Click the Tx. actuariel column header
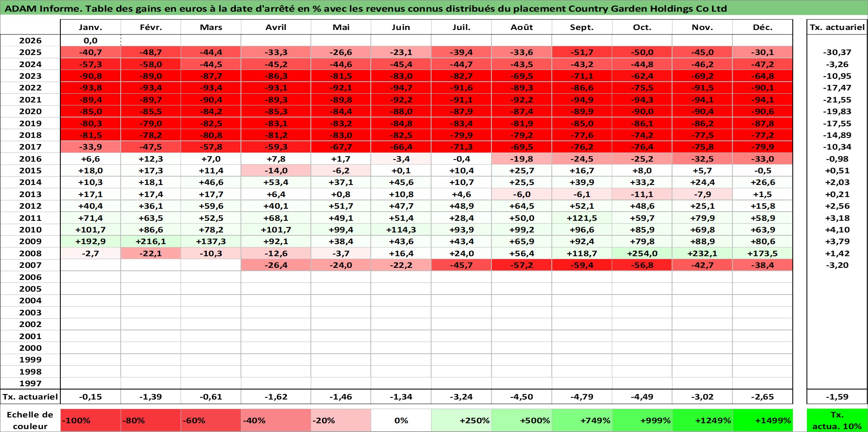This screenshot has width=868, height=432. [837, 27]
